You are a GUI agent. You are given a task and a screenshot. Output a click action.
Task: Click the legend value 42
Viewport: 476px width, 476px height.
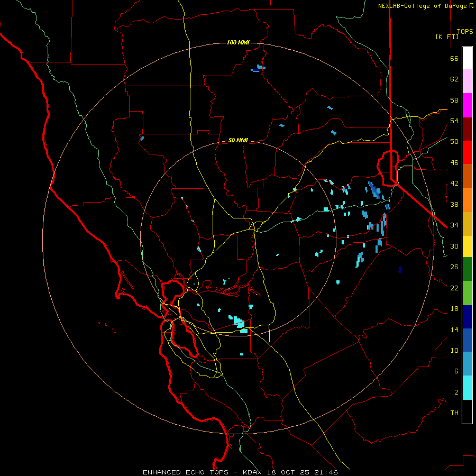(x=454, y=184)
